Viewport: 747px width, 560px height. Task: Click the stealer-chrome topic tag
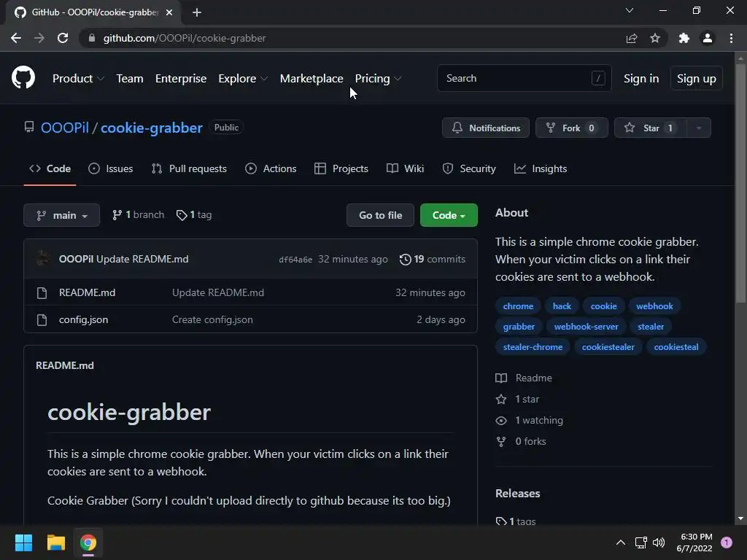533,347
